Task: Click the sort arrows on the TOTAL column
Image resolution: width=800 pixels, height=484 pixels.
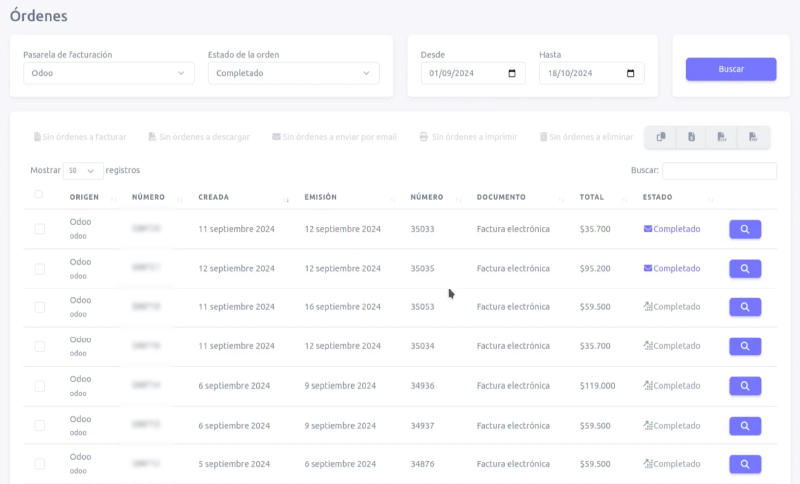Action: click(625, 199)
